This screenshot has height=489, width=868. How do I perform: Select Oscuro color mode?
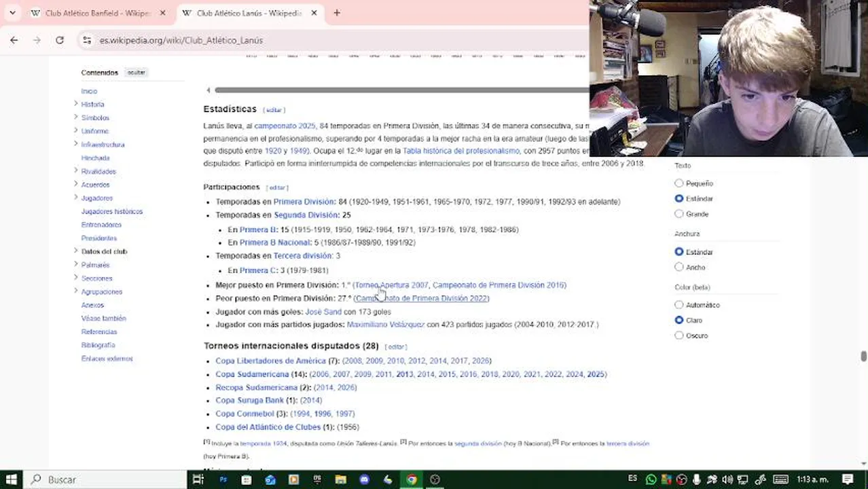(679, 336)
